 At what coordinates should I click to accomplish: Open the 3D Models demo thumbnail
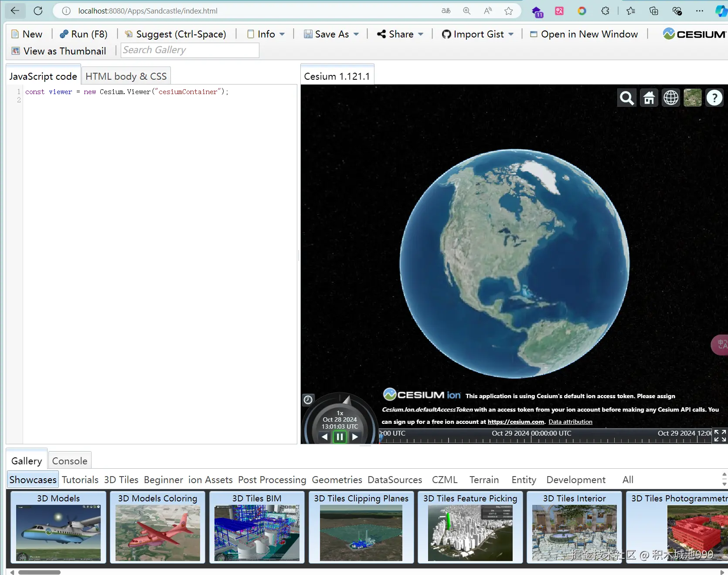pos(58,527)
